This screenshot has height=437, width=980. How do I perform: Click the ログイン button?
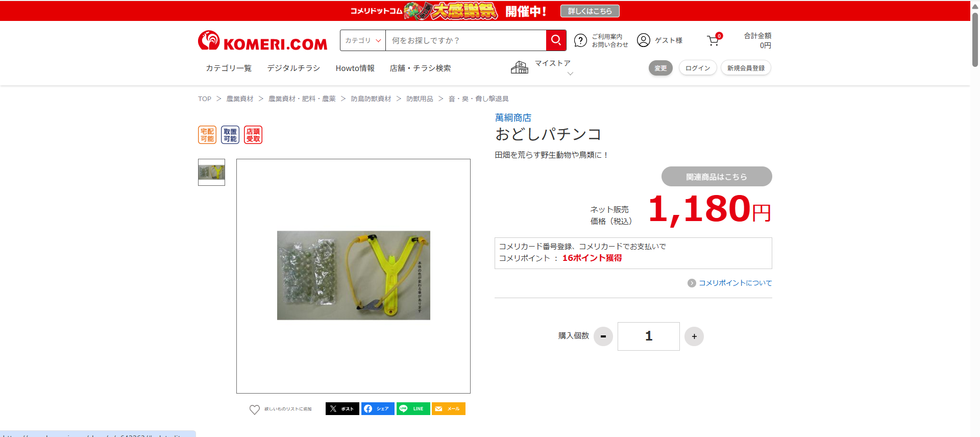coord(697,68)
